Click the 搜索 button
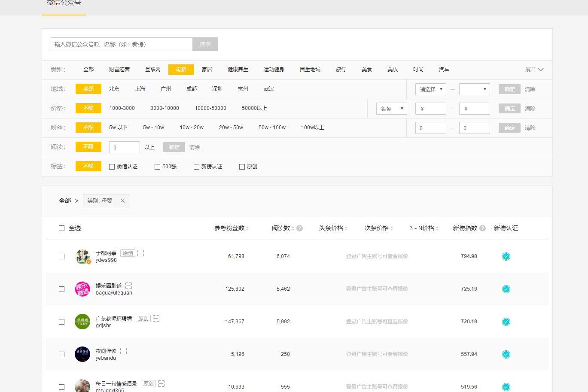588x392 pixels. tap(205, 44)
